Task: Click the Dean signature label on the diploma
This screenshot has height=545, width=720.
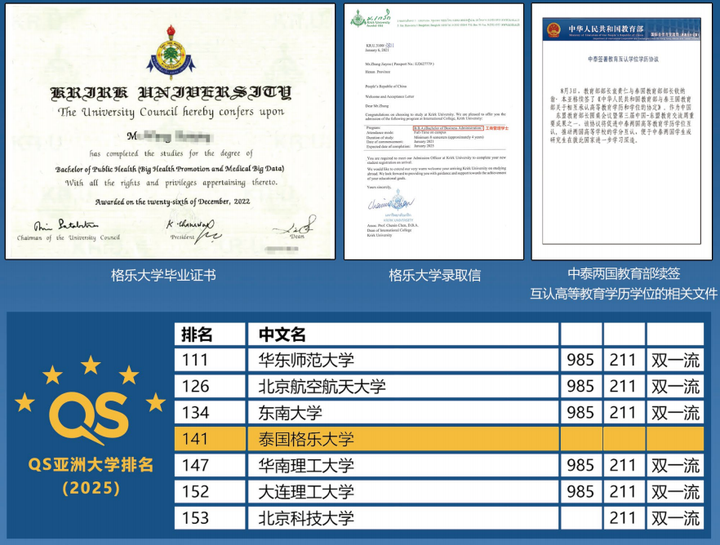Action: [297, 236]
